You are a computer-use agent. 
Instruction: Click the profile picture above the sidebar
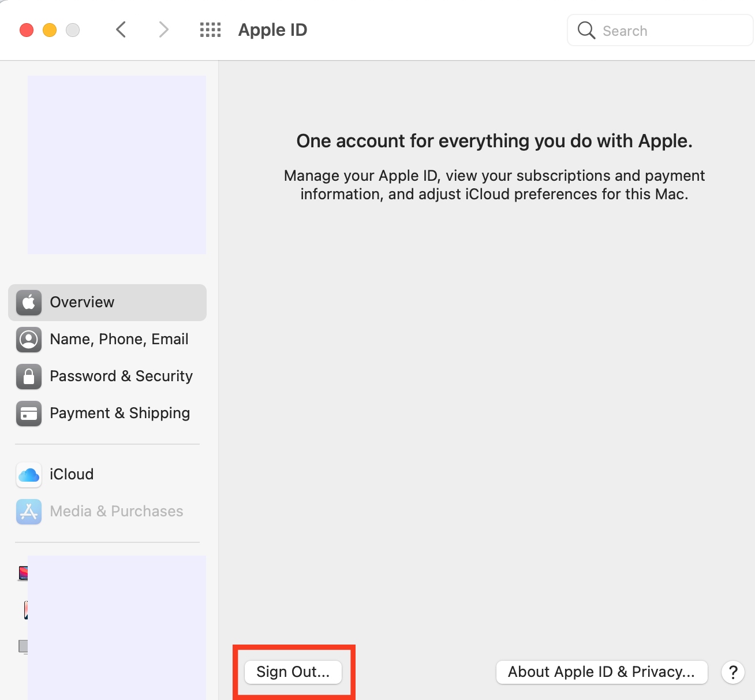117,165
